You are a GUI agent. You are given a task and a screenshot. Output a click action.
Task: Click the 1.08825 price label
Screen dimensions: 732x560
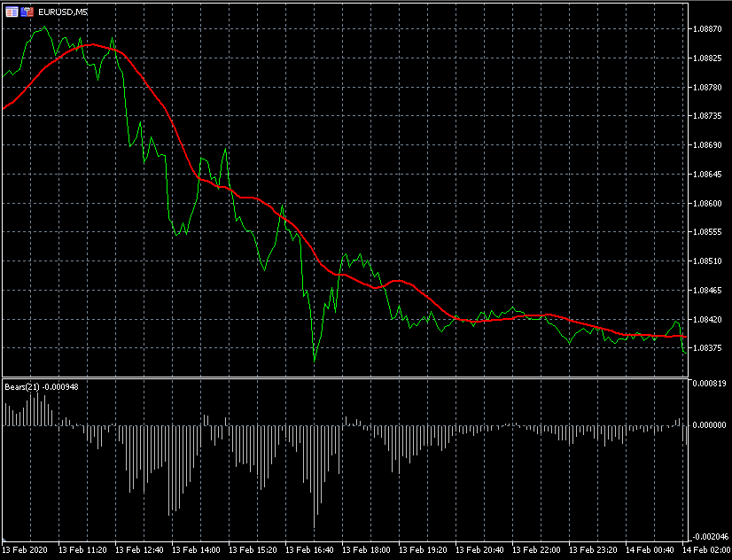pyautogui.click(x=707, y=58)
